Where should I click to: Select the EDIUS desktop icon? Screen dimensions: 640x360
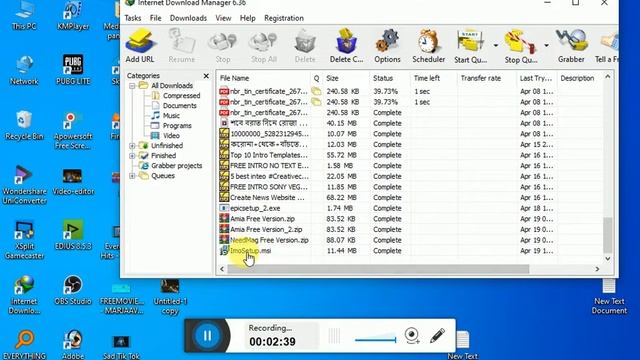pos(73,235)
